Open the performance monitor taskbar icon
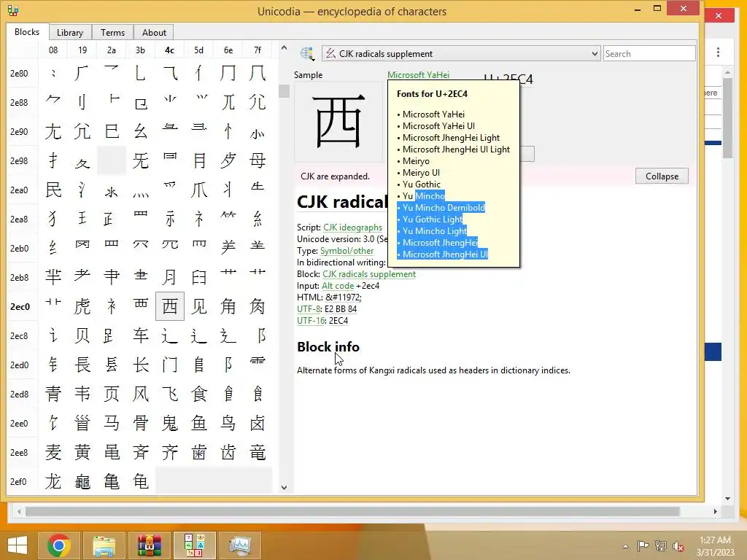The image size is (747, 560). (x=239, y=545)
